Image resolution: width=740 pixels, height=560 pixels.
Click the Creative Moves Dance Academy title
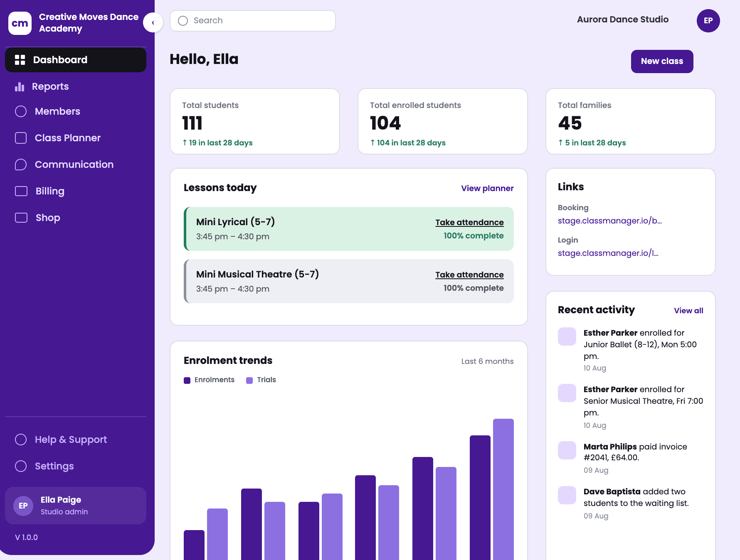(x=89, y=23)
